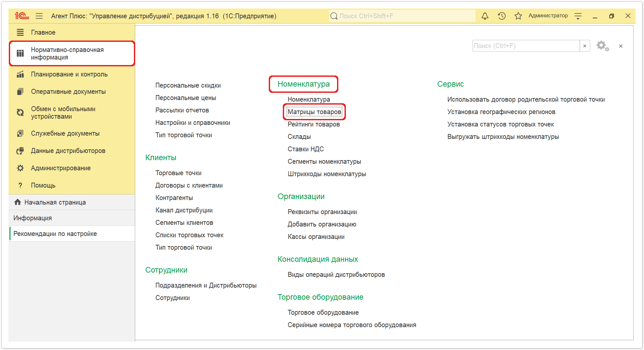Click the Данные дистрибьюторов icon
Viewport: 644px width, 350px height.
(x=20, y=151)
